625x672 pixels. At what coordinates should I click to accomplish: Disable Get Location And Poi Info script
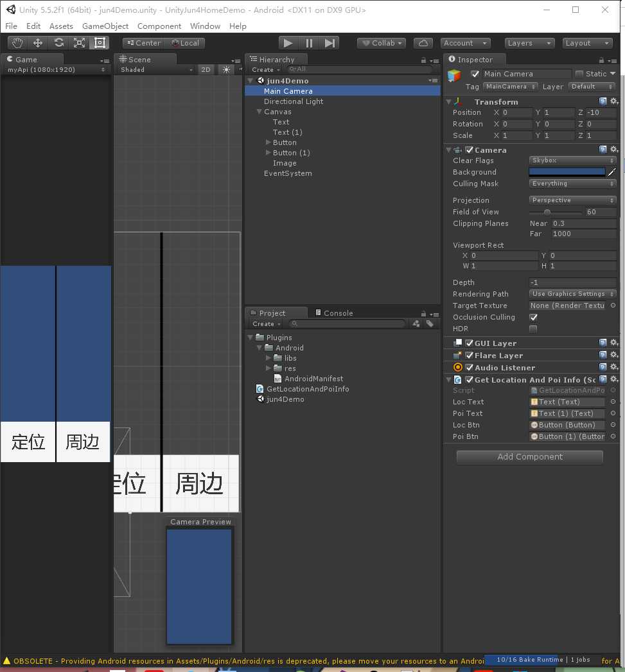470,380
